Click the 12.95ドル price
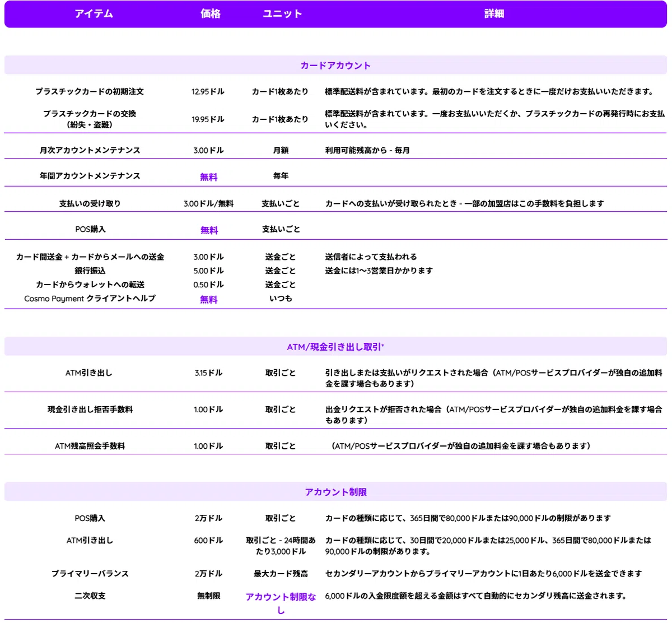The image size is (672, 623). 208,91
